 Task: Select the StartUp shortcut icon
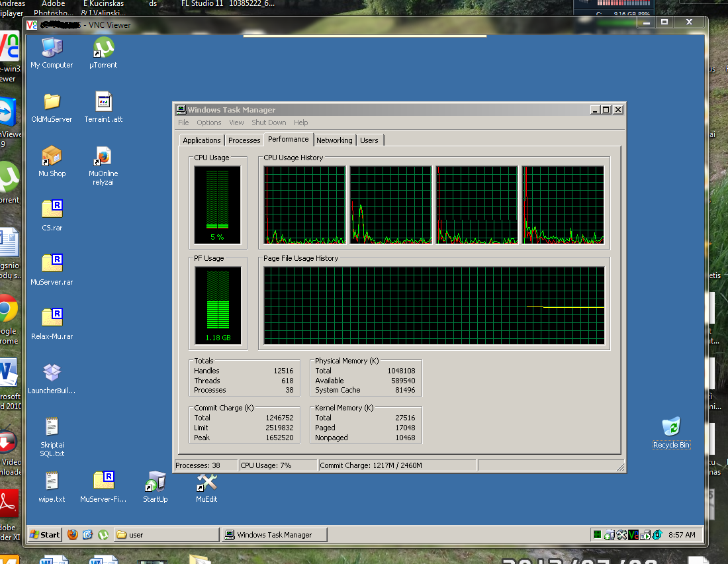[155, 487]
